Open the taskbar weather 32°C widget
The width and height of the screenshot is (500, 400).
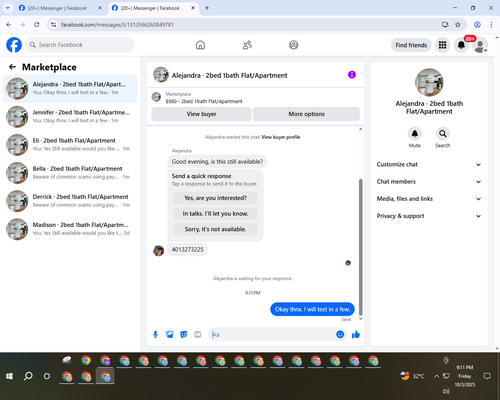412,376
